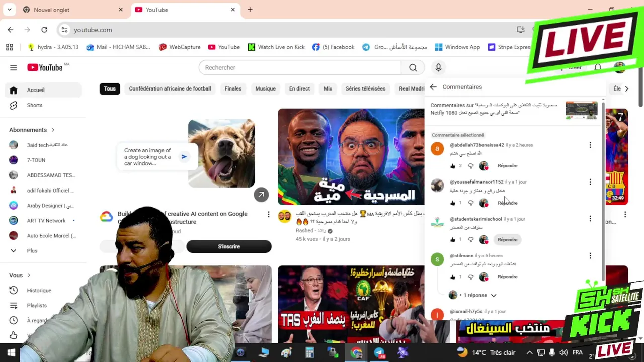
Task: Like the comment by @stilmann
Action: (x=453, y=277)
